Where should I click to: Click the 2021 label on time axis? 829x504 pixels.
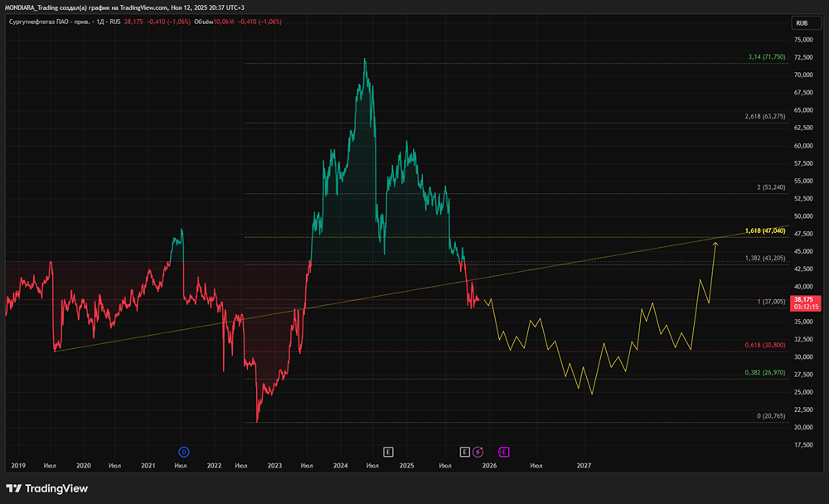click(148, 465)
